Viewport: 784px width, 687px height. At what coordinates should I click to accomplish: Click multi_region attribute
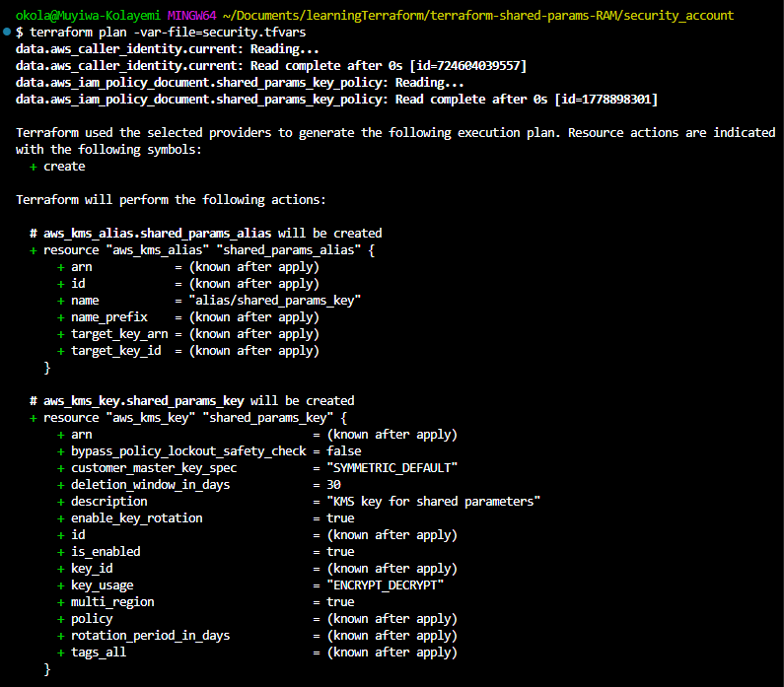(112, 602)
